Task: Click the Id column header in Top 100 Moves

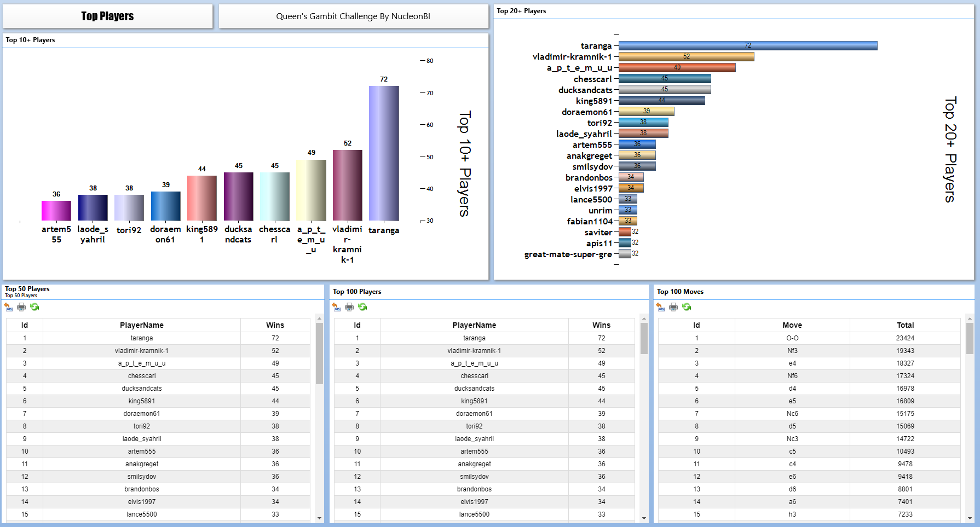Action: coord(696,325)
